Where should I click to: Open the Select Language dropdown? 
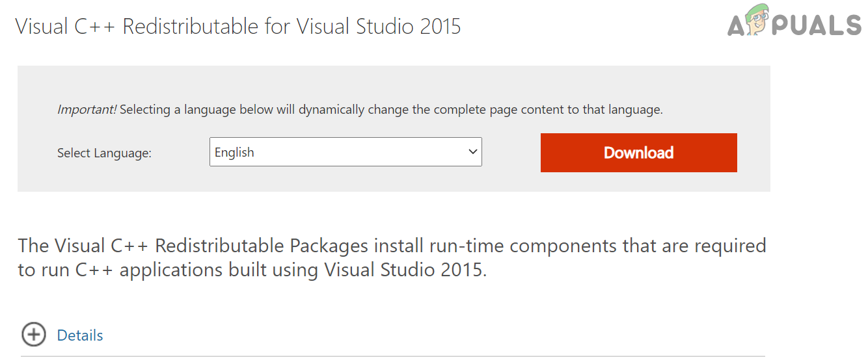tap(345, 152)
